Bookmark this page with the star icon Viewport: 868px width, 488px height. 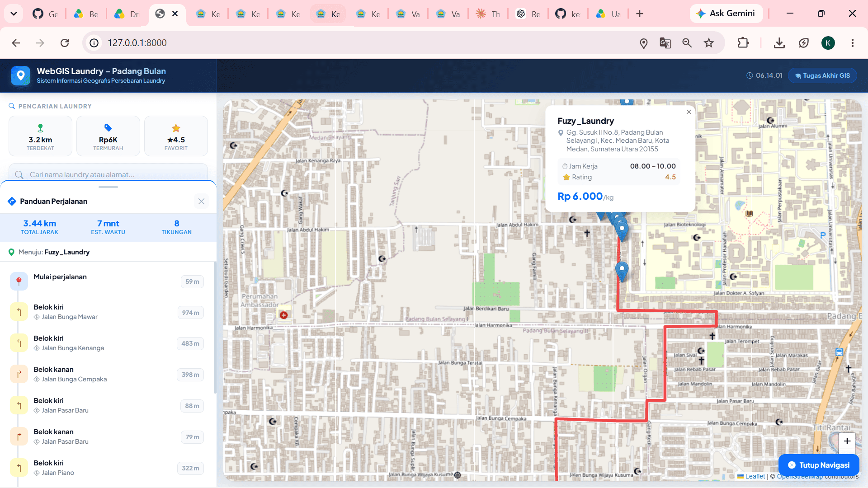(x=708, y=43)
